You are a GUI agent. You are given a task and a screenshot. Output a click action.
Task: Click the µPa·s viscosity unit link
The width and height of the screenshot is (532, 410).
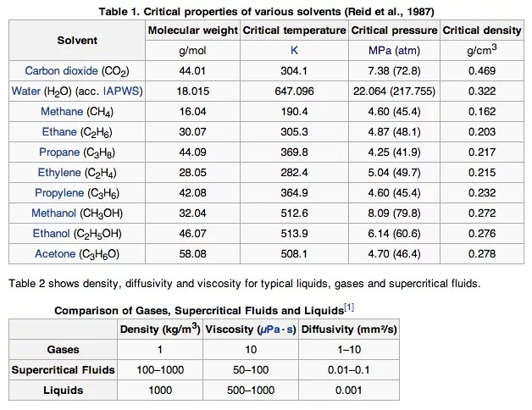pos(275,330)
